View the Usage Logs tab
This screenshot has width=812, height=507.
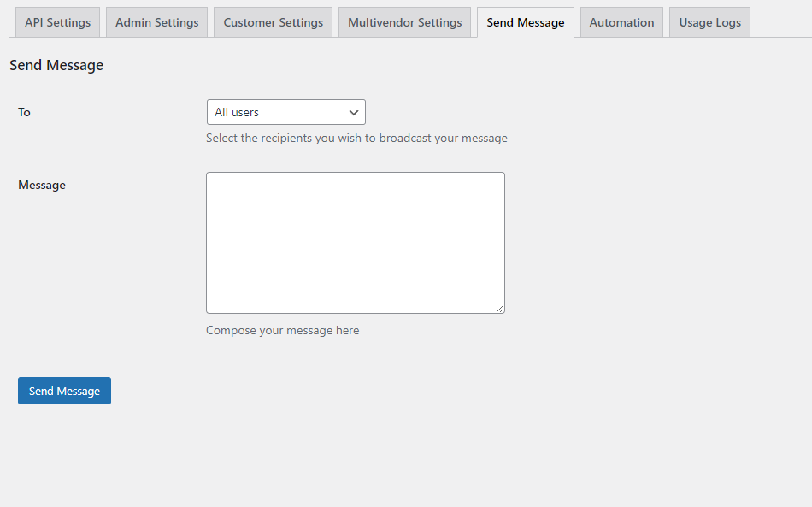[x=709, y=22]
